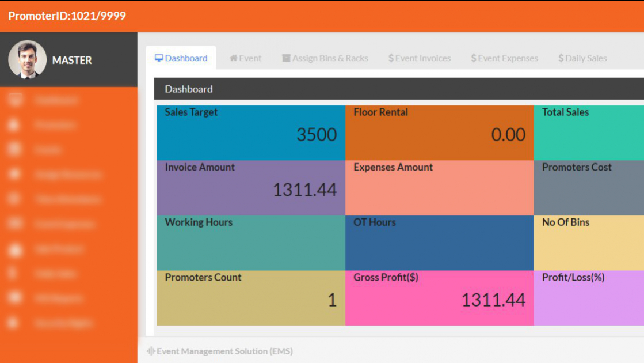644x363 pixels.
Task: Open the Sales Target tile
Action: click(250, 133)
